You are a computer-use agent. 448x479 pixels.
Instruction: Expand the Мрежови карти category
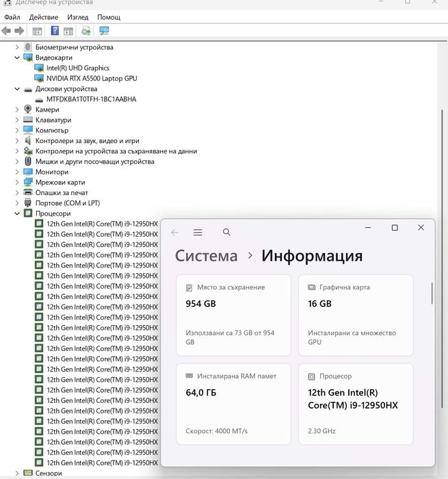tap(17, 182)
